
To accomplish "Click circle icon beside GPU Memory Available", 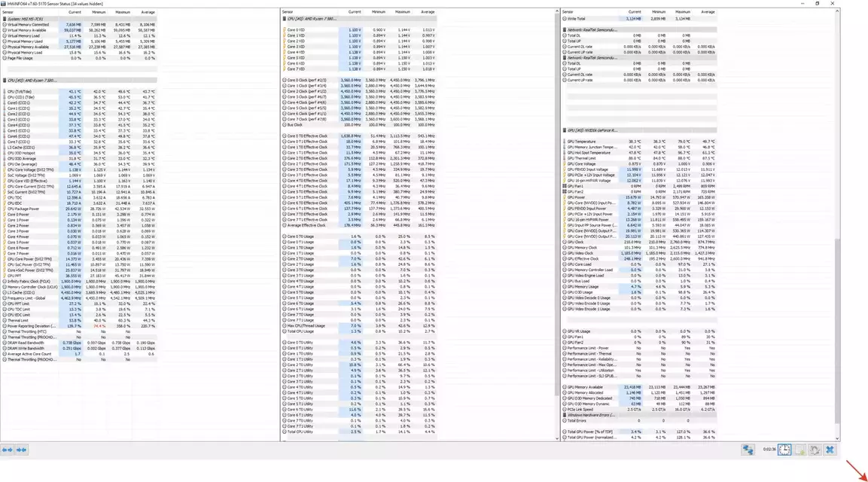I will [565, 387].
